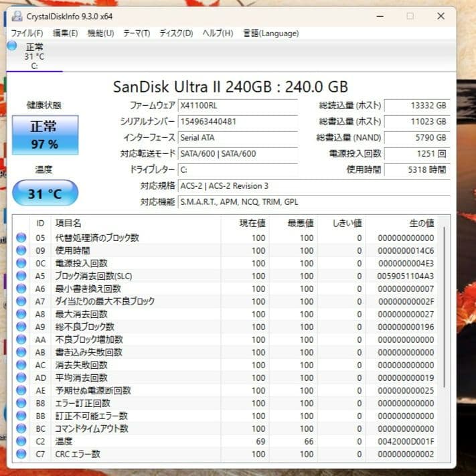This screenshot has width=476, height=476.
Task: Select the ブロック消去回数(SLC) row name
Action: (x=94, y=276)
